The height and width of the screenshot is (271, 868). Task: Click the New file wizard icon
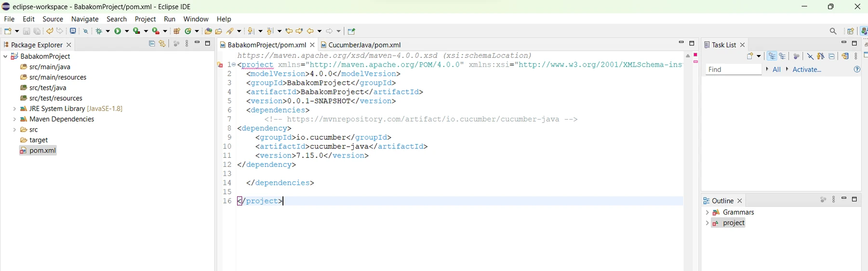click(x=8, y=31)
